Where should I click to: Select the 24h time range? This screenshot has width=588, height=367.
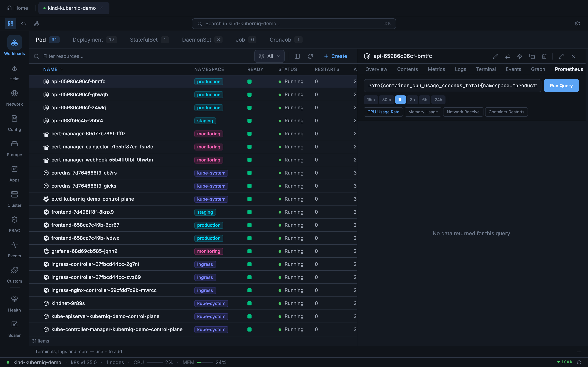(x=438, y=100)
